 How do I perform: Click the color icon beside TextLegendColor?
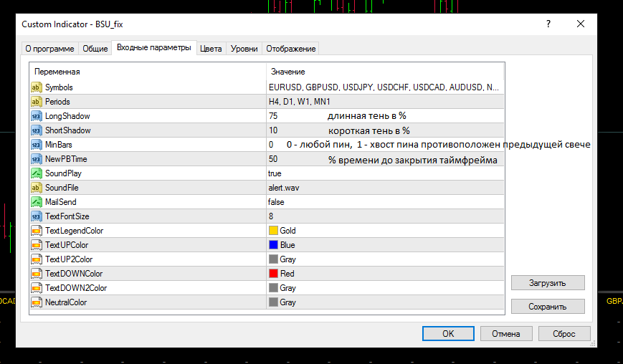point(36,230)
